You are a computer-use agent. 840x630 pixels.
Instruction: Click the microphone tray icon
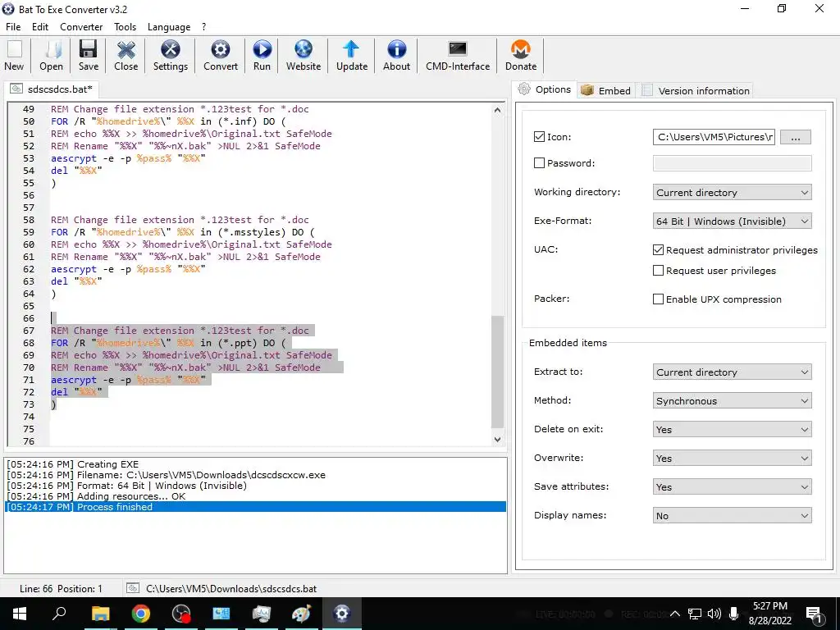[x=734, y=614]
